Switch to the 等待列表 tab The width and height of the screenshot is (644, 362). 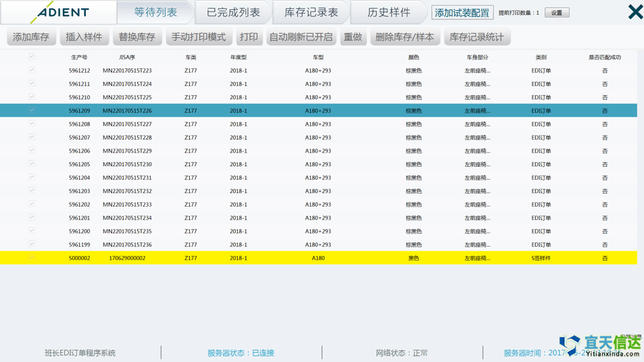pos(155,12)
